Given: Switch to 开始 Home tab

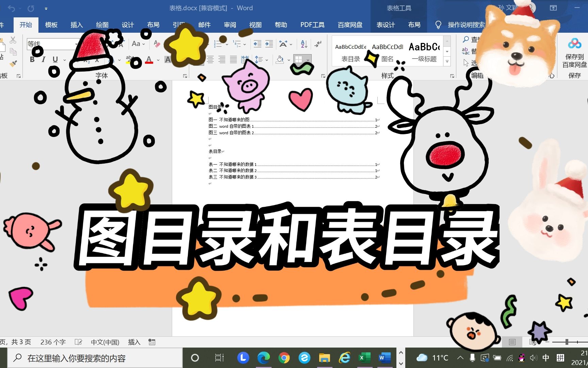Looking at the screenshot, I should tap(26, 25).
